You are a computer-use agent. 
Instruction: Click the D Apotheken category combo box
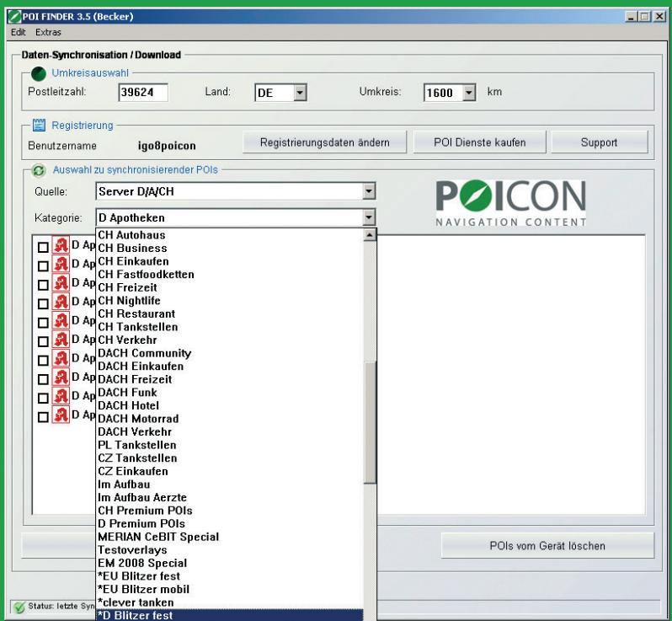click(235, 217)
